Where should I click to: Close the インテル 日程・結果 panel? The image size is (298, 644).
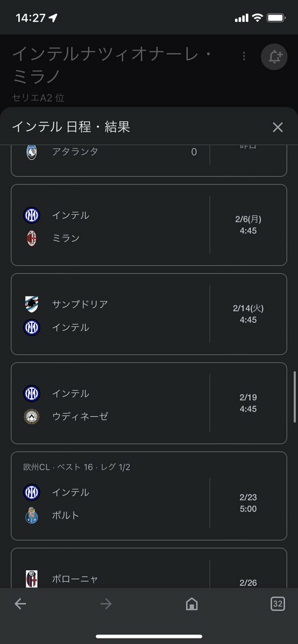pos(278,127)
